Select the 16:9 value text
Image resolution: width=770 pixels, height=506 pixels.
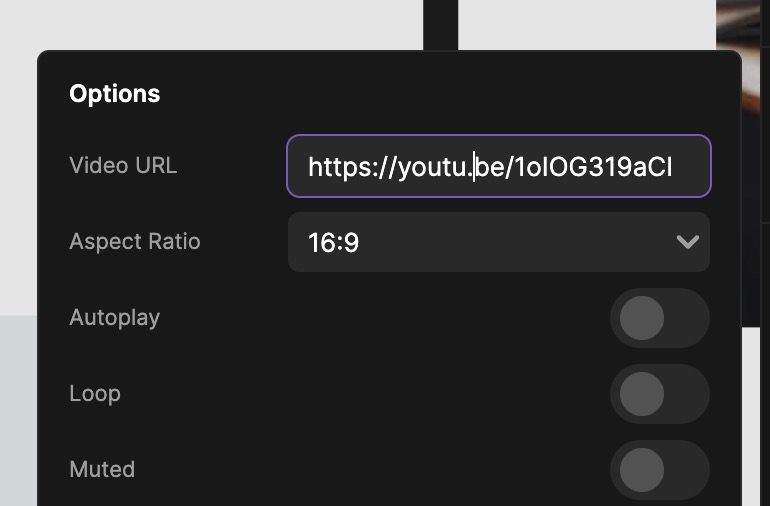pos(333,242)
